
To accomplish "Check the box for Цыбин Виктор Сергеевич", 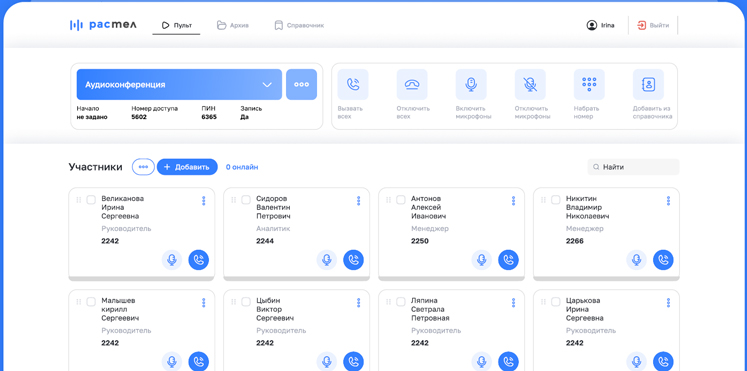I will coord(246,301).
